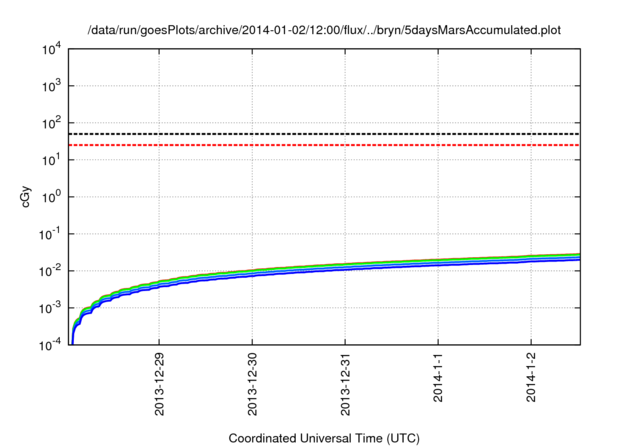The width and height of the screenshot is (640, 448).
Task: Click the 2013-12-29 x-axis date label
Action: [159, 384]
